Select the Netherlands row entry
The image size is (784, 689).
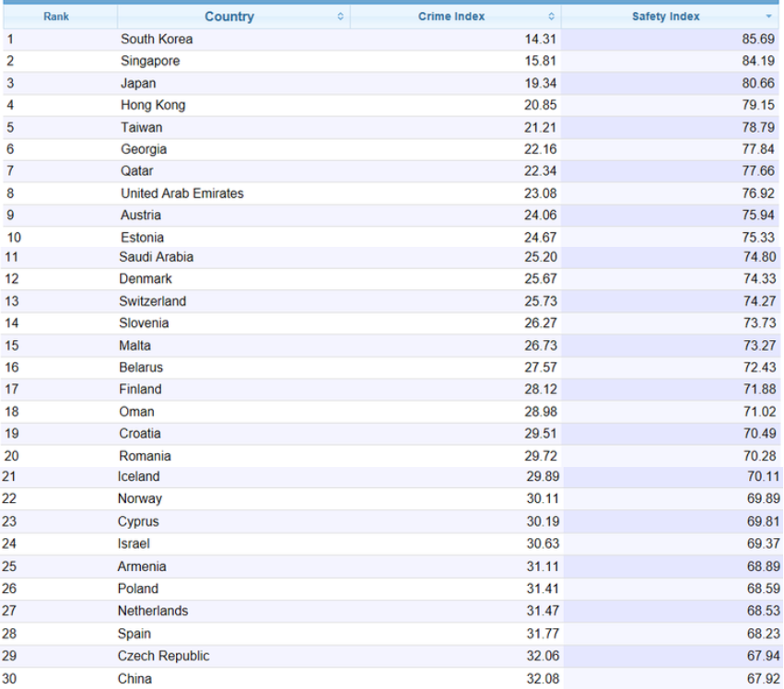pos(153,611)
